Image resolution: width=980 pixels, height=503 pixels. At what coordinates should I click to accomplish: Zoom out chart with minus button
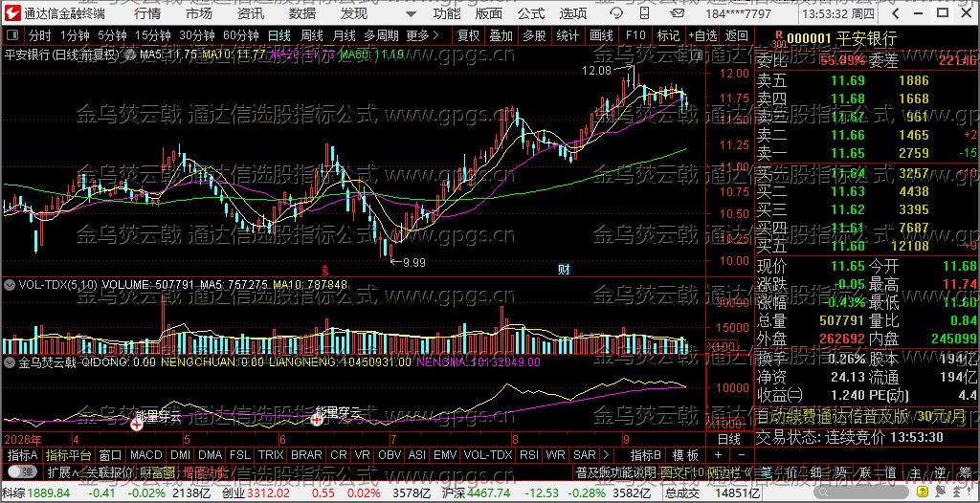[742, 454]
